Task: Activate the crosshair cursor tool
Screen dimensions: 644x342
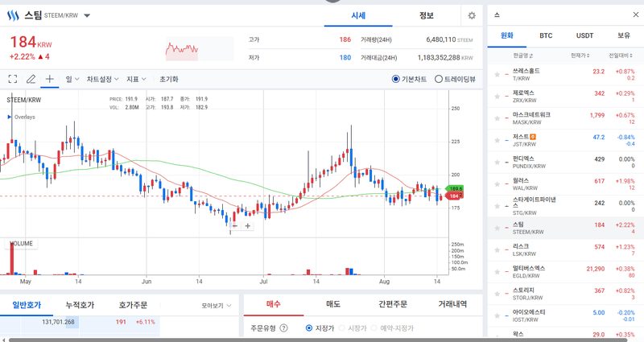Action: click(49, 79)
